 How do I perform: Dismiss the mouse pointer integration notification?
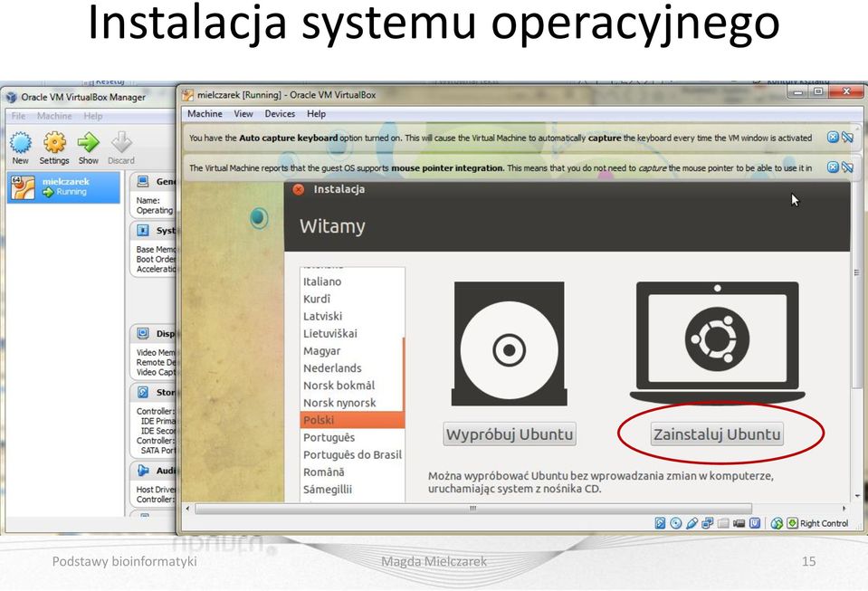833,167
